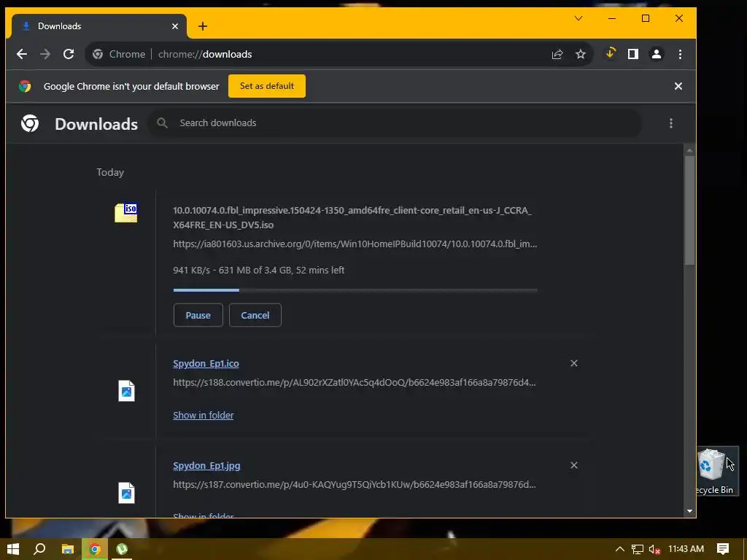Image resolution: width=747 pixels, height=560 pixels.
Task: Click the Search downloads field
Action: point(395,122)
